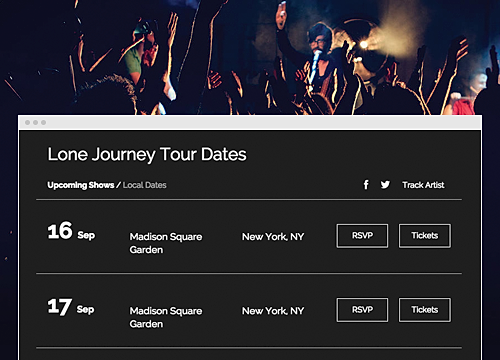The image size is (500, 360).
Task: RSVP for the 17 Sep show
Action: pos(362,310)
